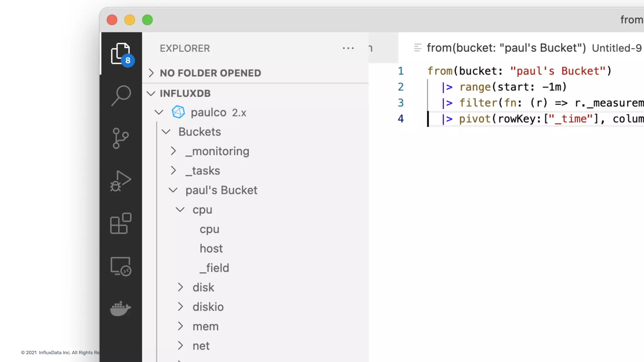Open the Remote Explorer icon
Image resolution: width=644 pixels, height=362 pixels.
(x=121, y=266)
